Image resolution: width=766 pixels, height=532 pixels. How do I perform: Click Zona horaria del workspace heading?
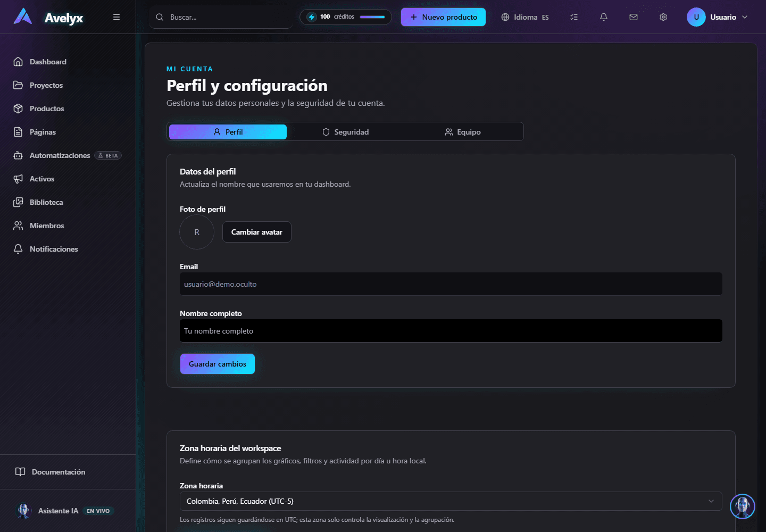[x=230, y=448]
